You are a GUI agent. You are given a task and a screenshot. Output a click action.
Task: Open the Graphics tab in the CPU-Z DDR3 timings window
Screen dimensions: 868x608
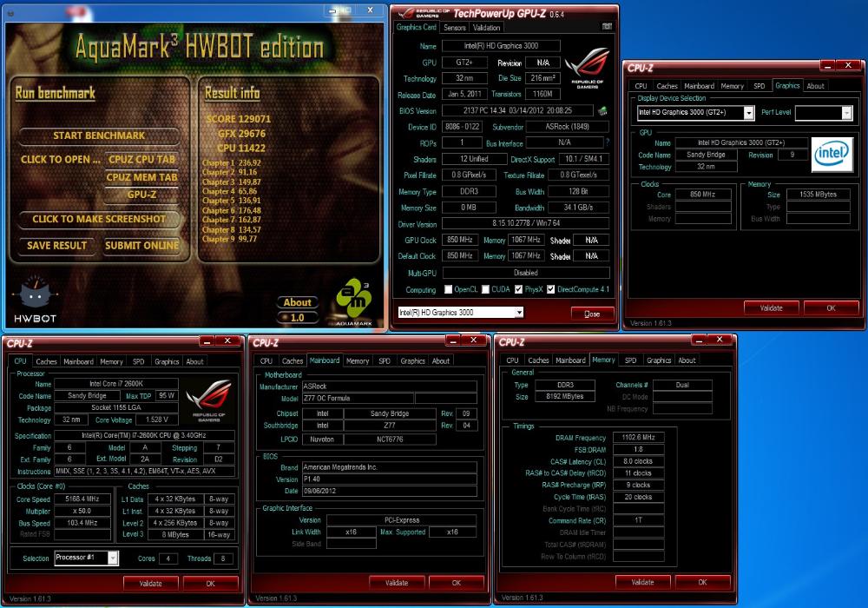point(659,360)
